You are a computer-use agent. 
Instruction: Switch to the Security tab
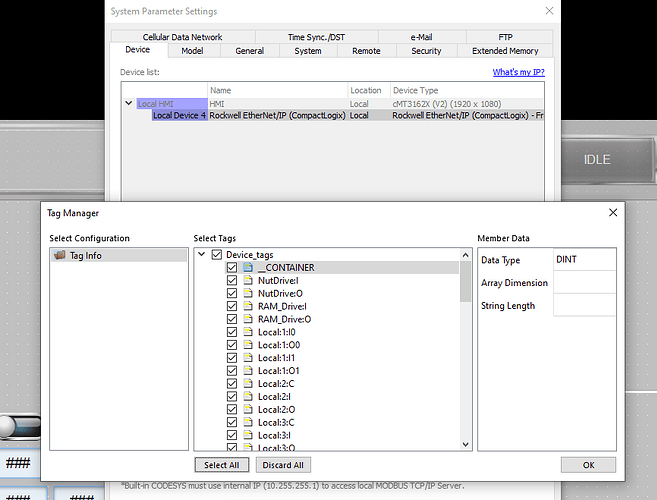point(426,51)
